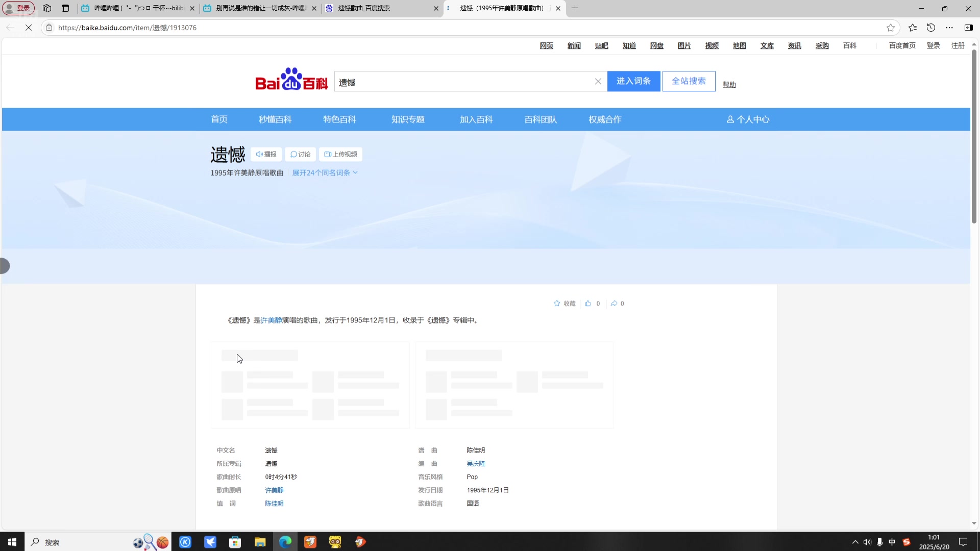Click the browser address bar URL
This screenshot has width=980, height=551.
click(127, 28)
